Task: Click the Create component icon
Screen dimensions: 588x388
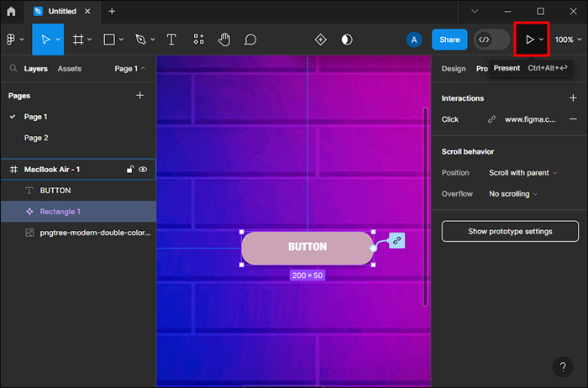Action: coord(320,39)
